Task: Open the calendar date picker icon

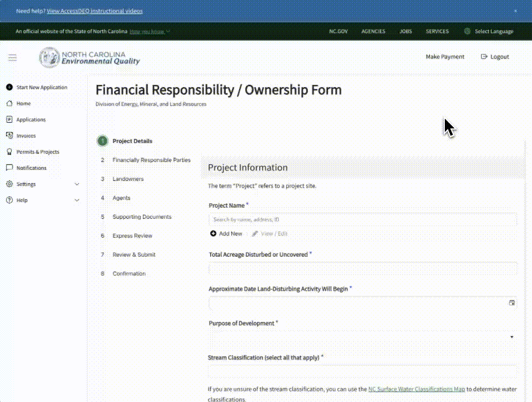Action: point(511,303)
